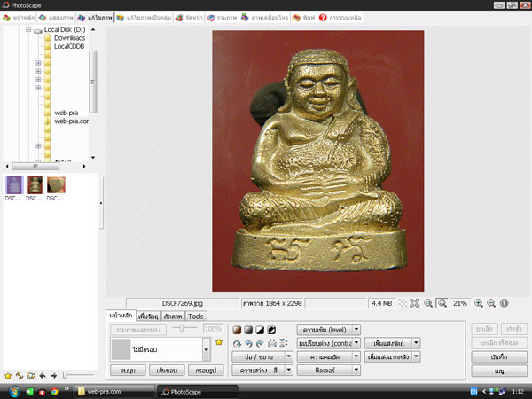Expand the first unnamed folder under LocalCDDB
532x399 pixels.
(x=38, y=63)
